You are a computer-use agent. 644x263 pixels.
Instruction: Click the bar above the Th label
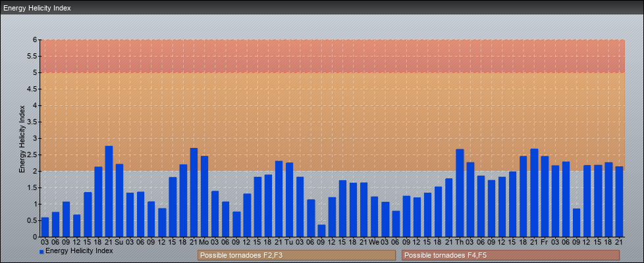[460, 193]
